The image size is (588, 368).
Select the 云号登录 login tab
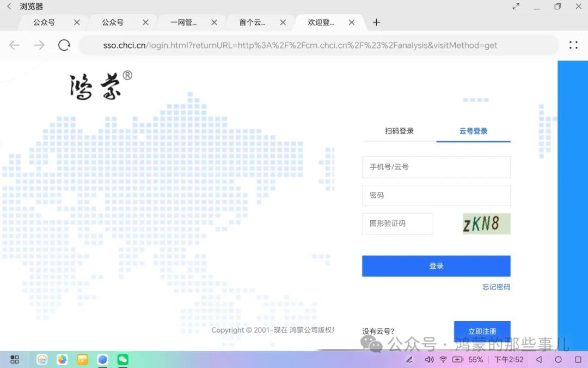(x=473, y=131)
